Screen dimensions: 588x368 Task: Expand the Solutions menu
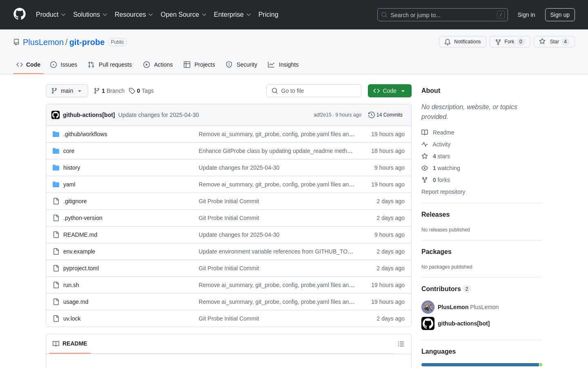pyautogui.click(x=90, y=15)
